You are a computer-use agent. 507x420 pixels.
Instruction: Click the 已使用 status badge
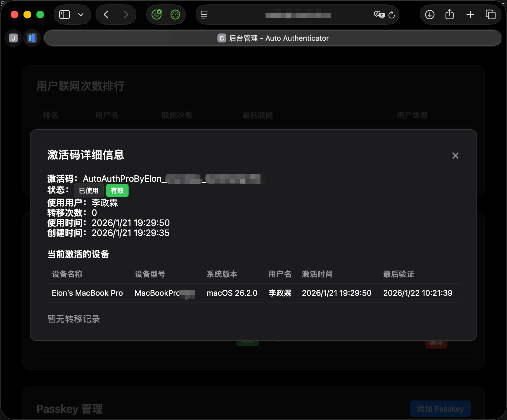[x=89, y=190]
